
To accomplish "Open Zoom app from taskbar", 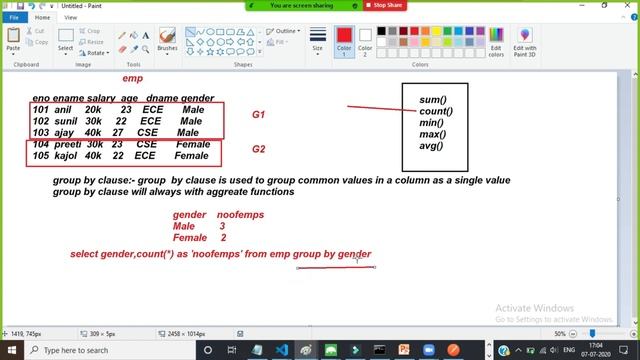I will pyautogui.click(x=429, y=350).
